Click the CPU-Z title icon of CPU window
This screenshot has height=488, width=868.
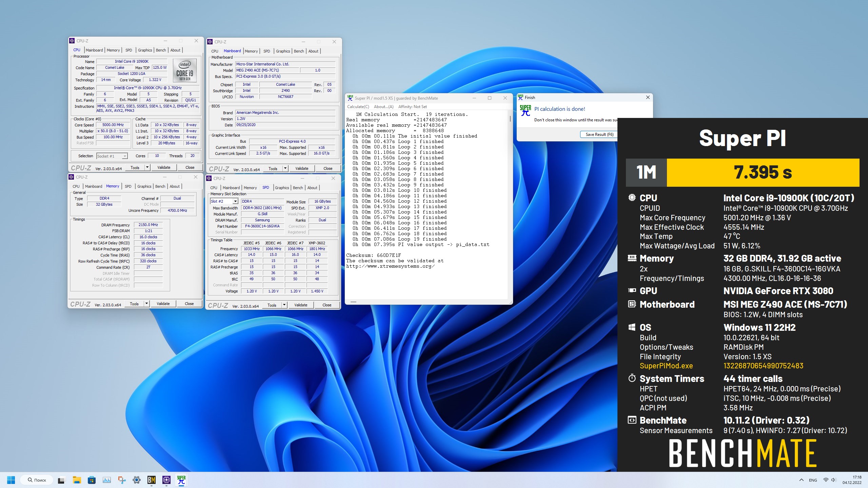pyautogui.click(x=72, y=41)
